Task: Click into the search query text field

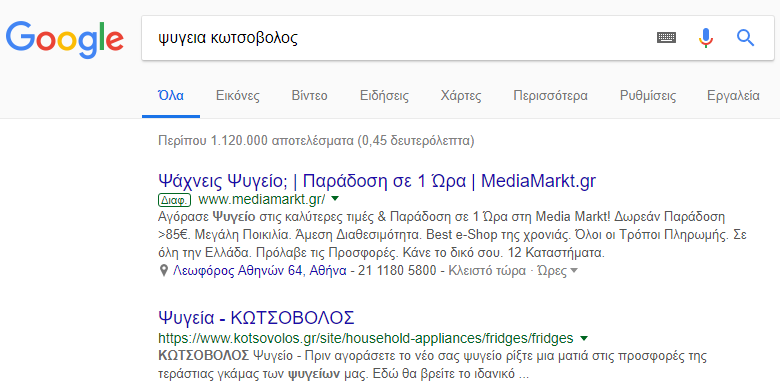Action: tap(398, 38)
